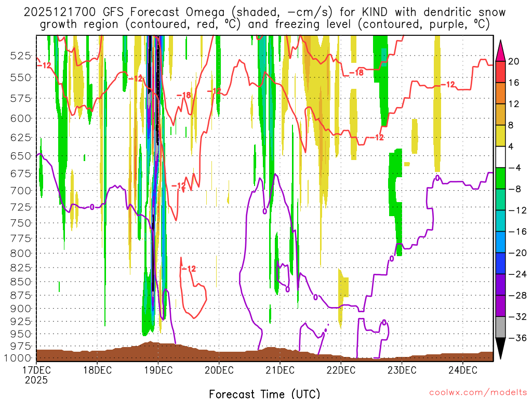
Task: Click the red swatch between 16 and 20
Action: click(500, 72)
